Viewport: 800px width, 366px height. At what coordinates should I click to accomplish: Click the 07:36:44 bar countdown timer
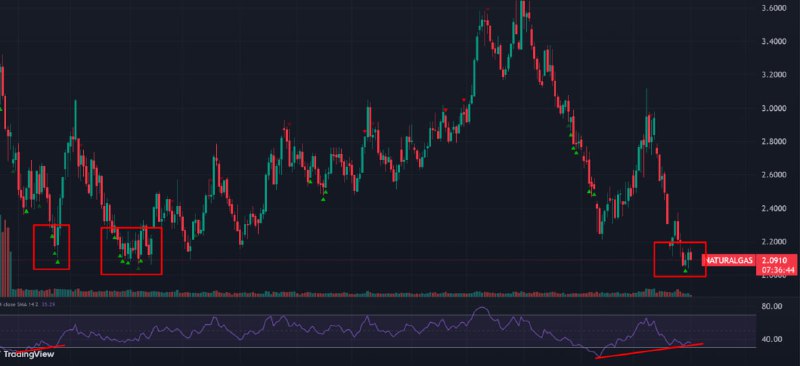click(x=778, y=269)
